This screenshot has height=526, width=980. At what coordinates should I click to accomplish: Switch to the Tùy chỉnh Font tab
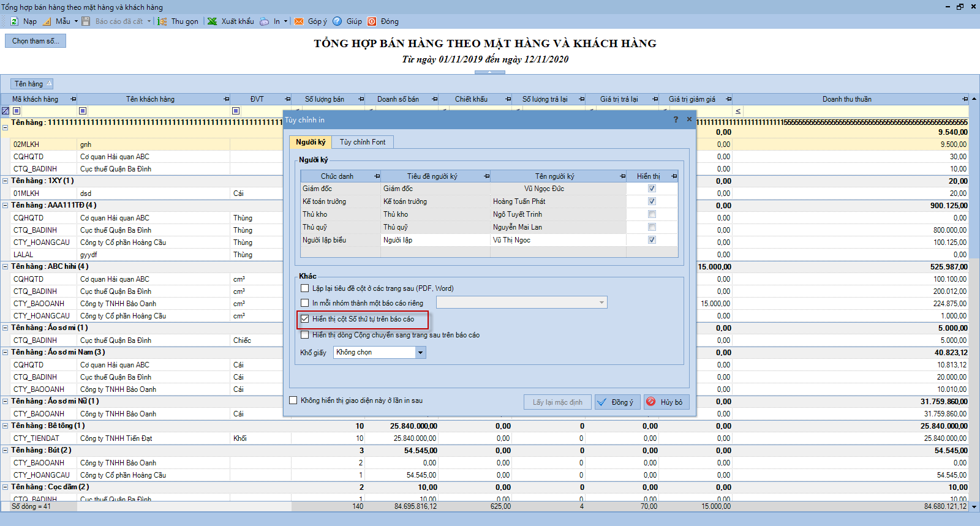tap(363, 142)
